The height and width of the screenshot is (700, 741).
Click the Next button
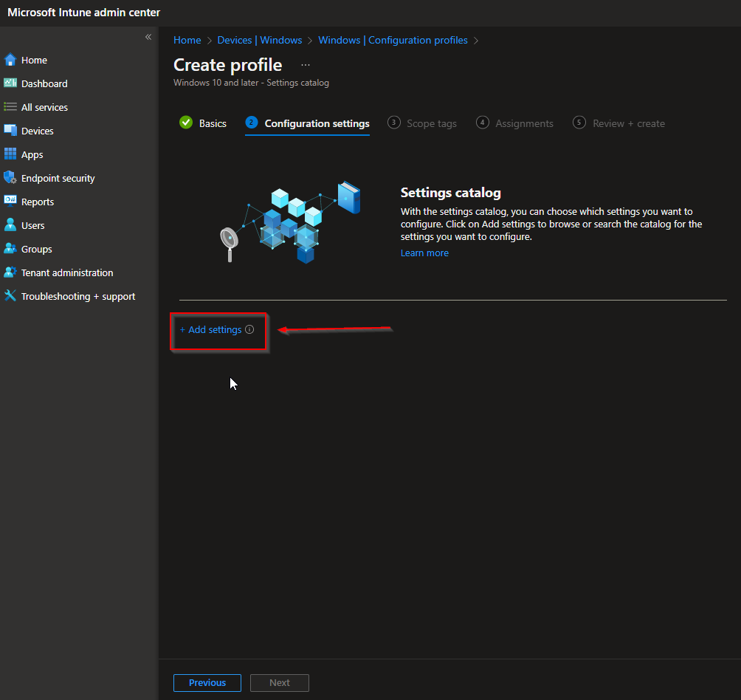[x=279, y=682]
